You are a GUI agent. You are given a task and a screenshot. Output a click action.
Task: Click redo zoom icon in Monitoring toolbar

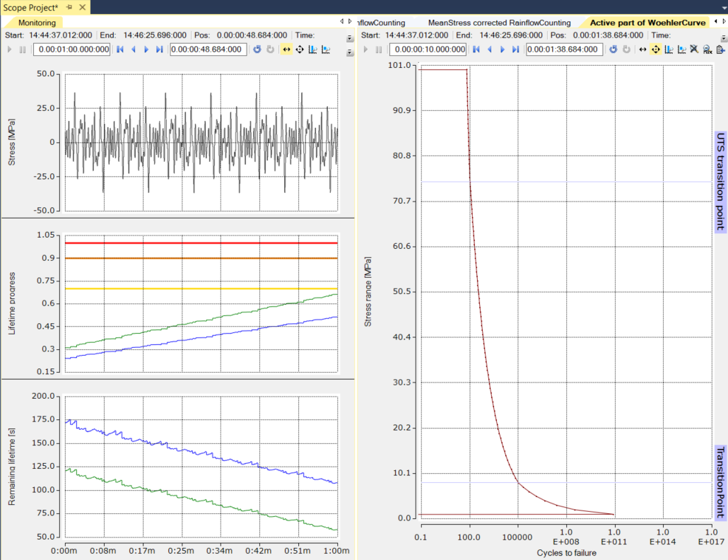pos(270,49)
